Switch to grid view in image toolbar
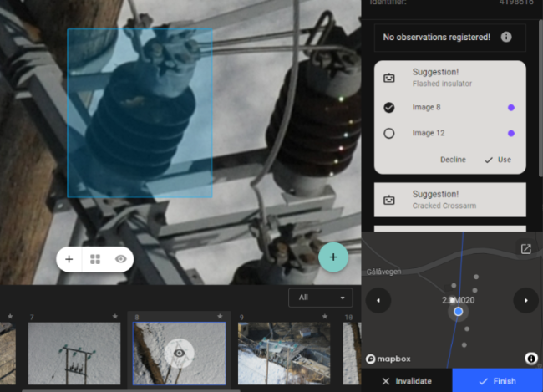Screen dimensions: 543x392 point(95,259)
